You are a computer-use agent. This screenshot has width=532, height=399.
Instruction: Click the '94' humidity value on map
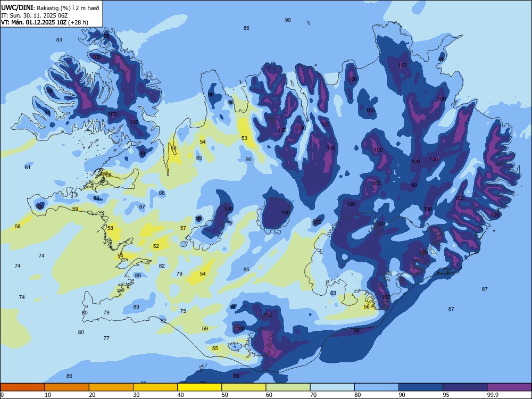47,113
